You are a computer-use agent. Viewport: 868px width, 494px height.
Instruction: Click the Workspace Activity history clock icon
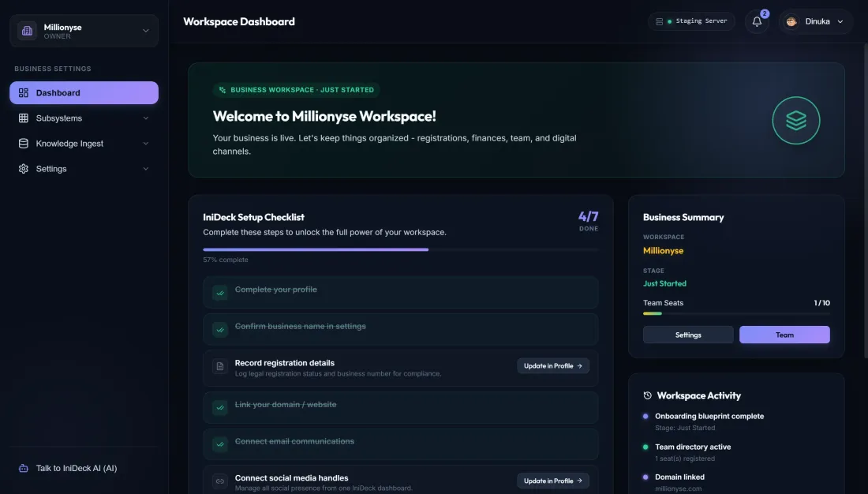(x=647, y=395)
